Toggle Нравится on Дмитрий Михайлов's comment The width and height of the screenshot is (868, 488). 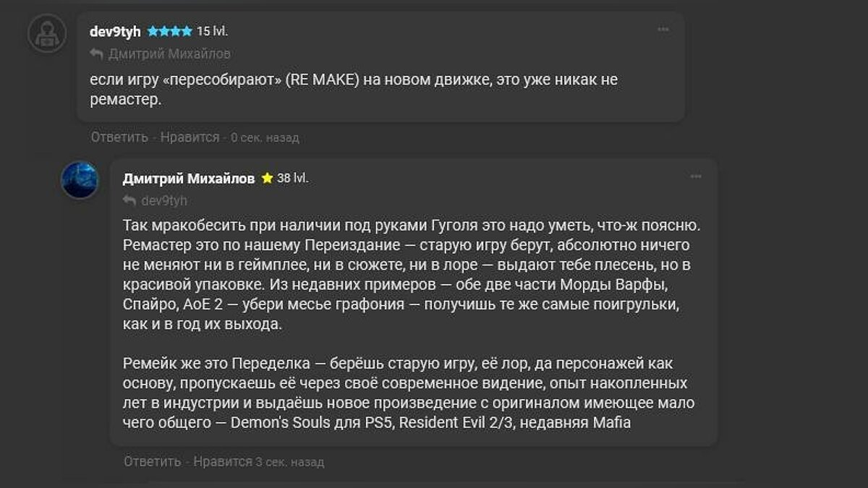pos(223,461)
